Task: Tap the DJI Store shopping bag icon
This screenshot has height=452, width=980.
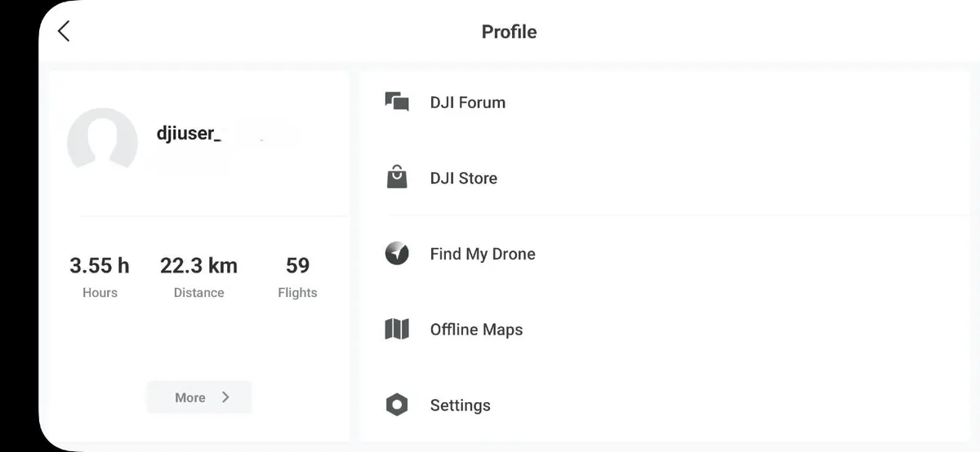Action: point(397,177)
